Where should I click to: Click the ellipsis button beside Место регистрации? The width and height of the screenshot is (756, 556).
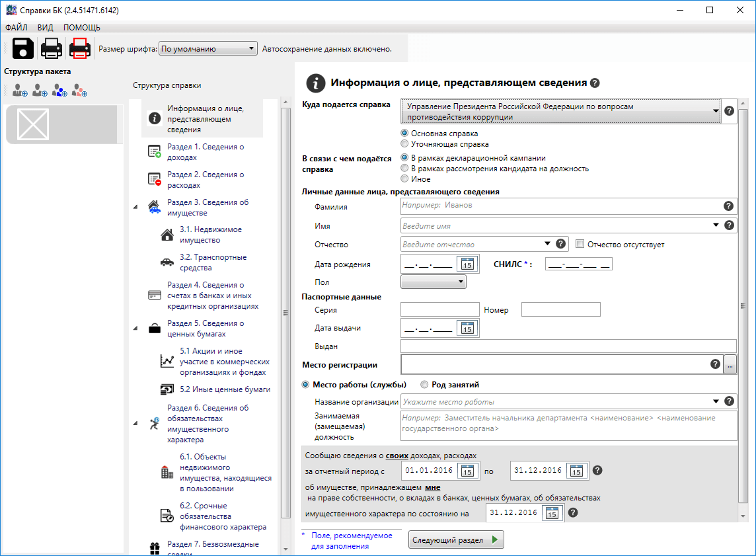(730, 364)
